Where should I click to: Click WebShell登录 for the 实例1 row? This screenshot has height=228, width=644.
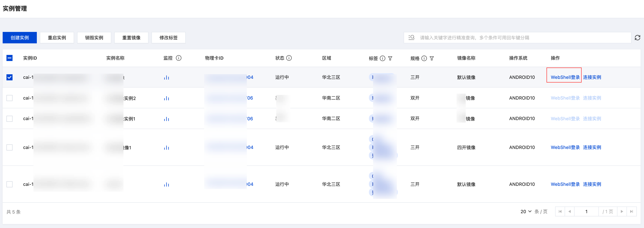(565, 119)
